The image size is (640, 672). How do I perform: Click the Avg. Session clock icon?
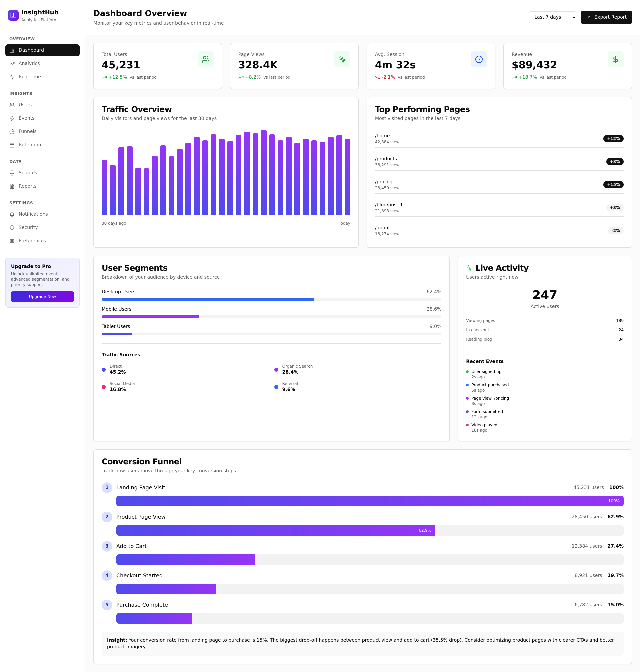[x=479, y=59]
